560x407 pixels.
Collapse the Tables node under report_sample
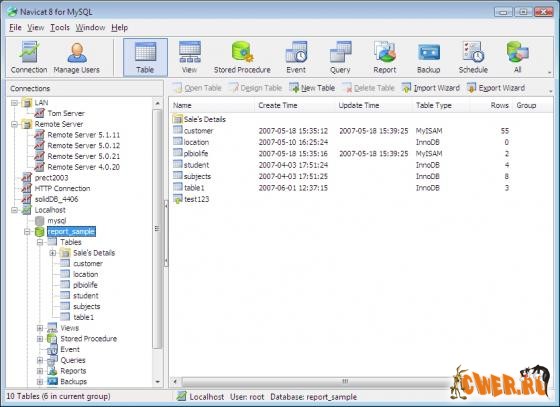tap(40, 242)
